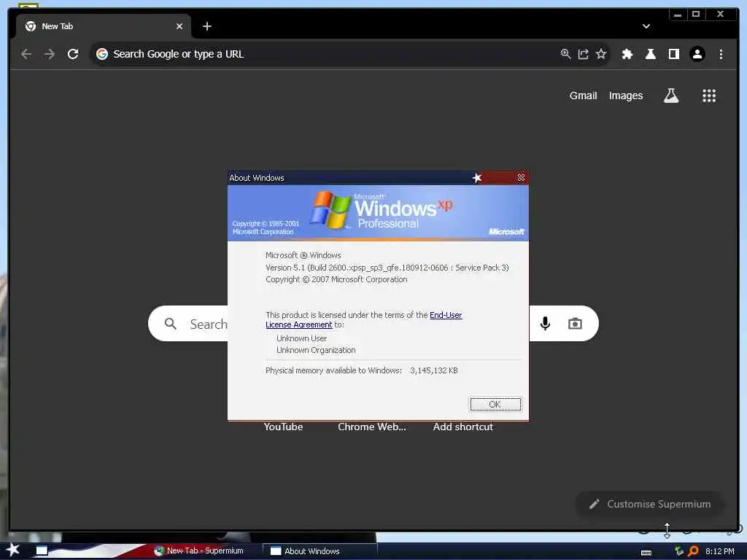
Task: Click the Google icon in the address bar
Action: point(102,54)
